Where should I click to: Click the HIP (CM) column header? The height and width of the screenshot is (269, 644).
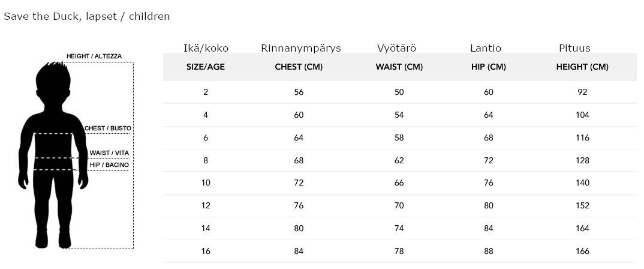[x=489, y=67]
